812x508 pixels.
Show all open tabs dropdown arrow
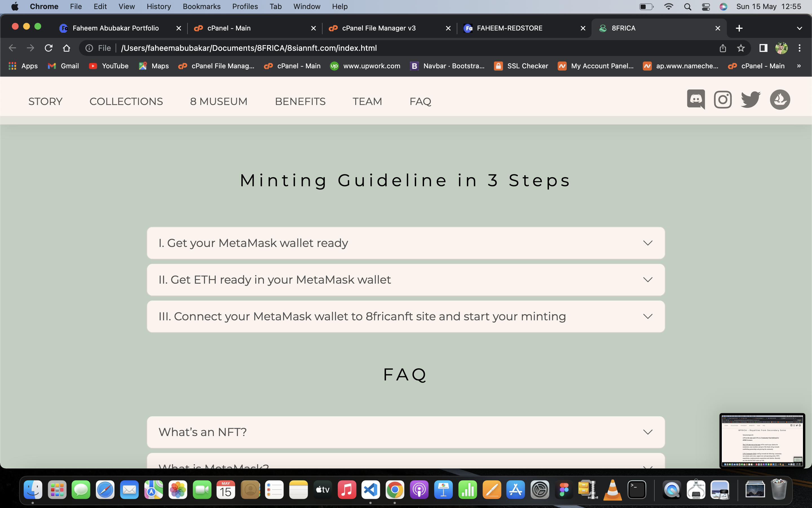(x=799, y=28)
